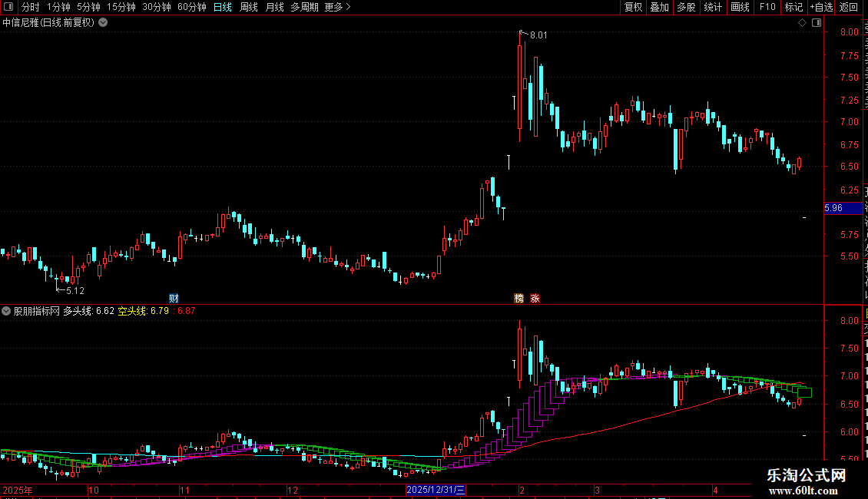Screen dimensions: 868x499
Task: Click the 5.12 low price label
Action: click(x=75, y=290)
